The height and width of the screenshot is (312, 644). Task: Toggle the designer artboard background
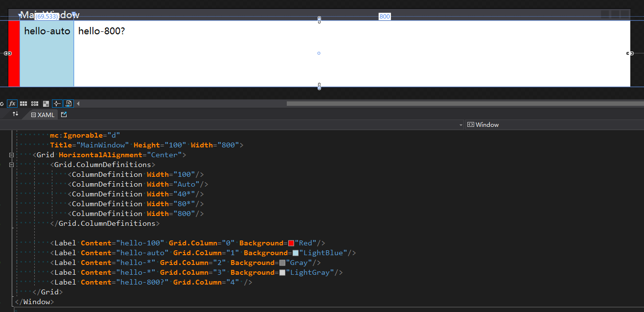point(46,103)
